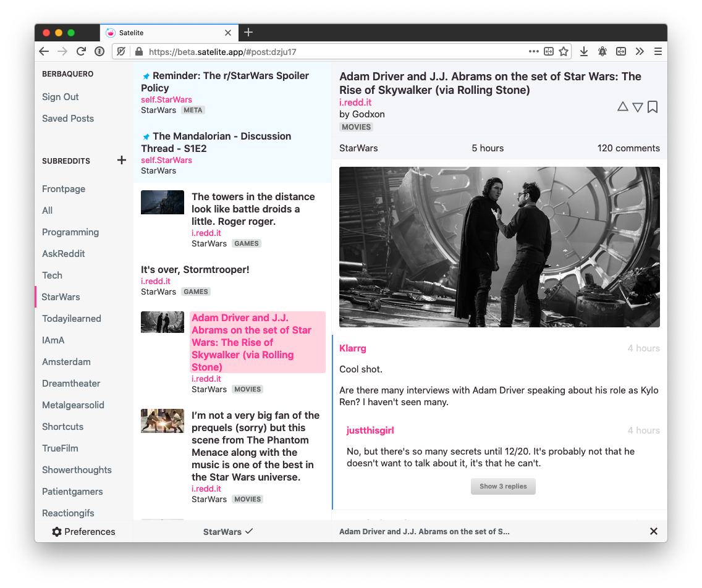
Task: Open Amsterdam subreddit
Action: point(66,361)
